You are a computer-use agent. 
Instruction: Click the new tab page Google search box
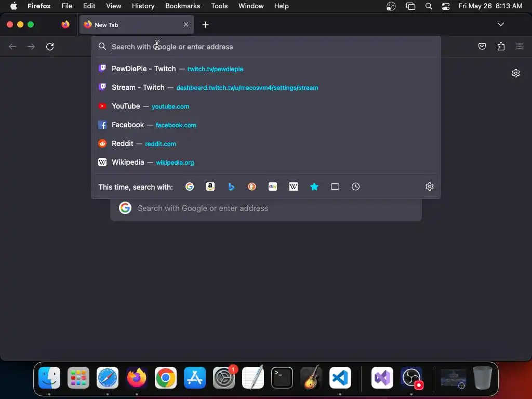click(265, 208)
